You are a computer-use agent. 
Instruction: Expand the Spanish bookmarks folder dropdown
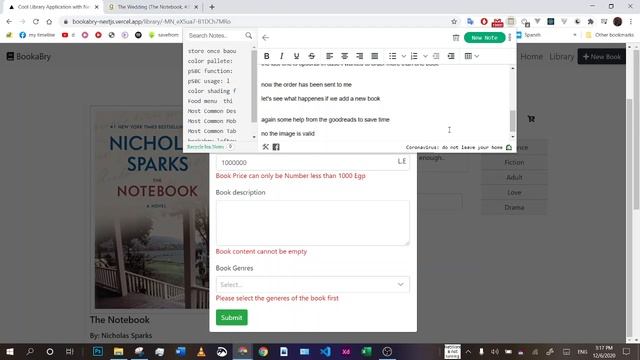pos(575,35)
